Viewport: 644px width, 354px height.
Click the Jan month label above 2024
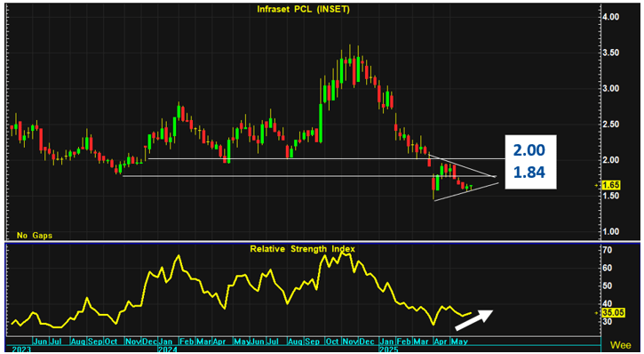coord(166,342)
